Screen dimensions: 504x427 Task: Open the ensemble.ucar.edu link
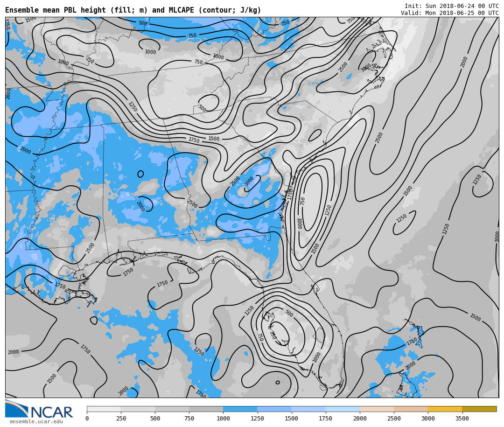pyautogui.click(x=36, y=422)
